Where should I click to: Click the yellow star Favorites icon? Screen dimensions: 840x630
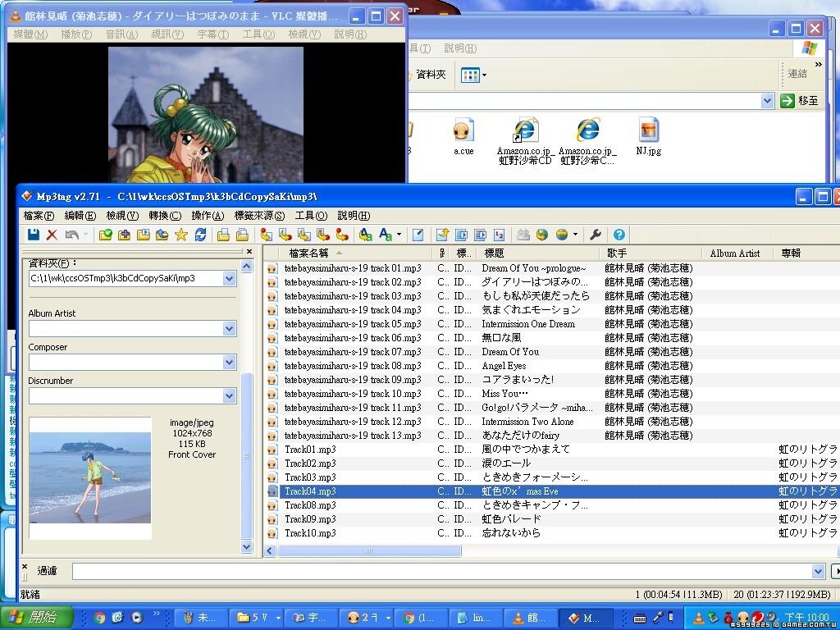tap(180, 235)
